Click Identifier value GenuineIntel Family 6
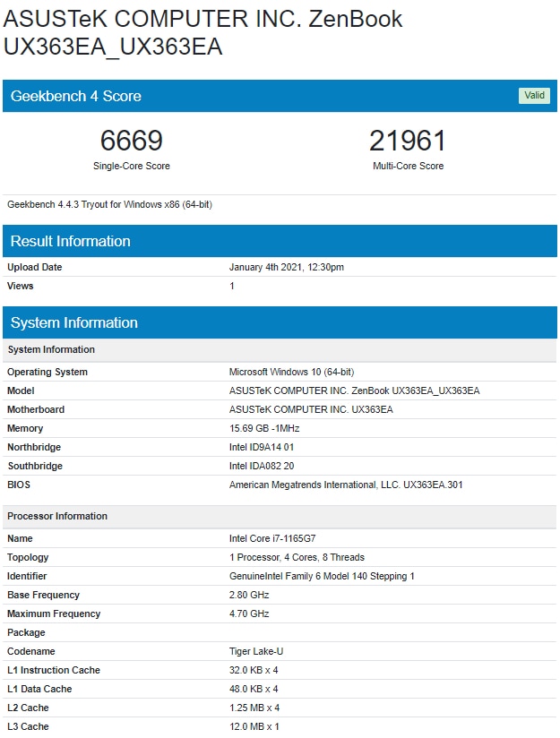Viewport: 560px width, 738px height. tap(322, 576)
